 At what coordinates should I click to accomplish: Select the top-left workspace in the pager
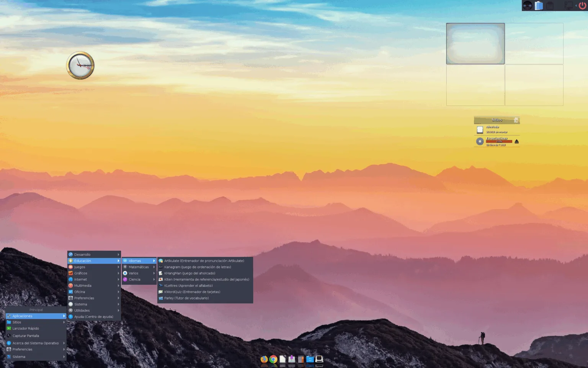(475, 43)
